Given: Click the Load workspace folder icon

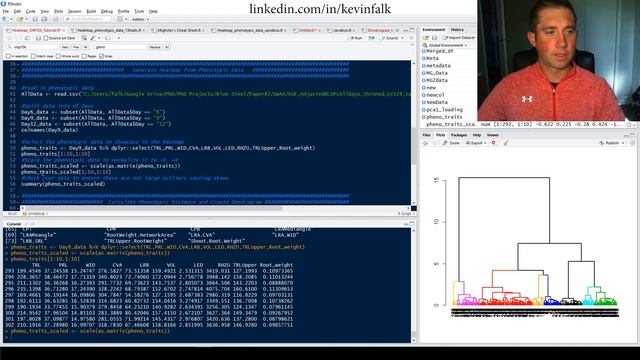Looking at the screenshot, I should pyautogui.click(x=425, y=38).
